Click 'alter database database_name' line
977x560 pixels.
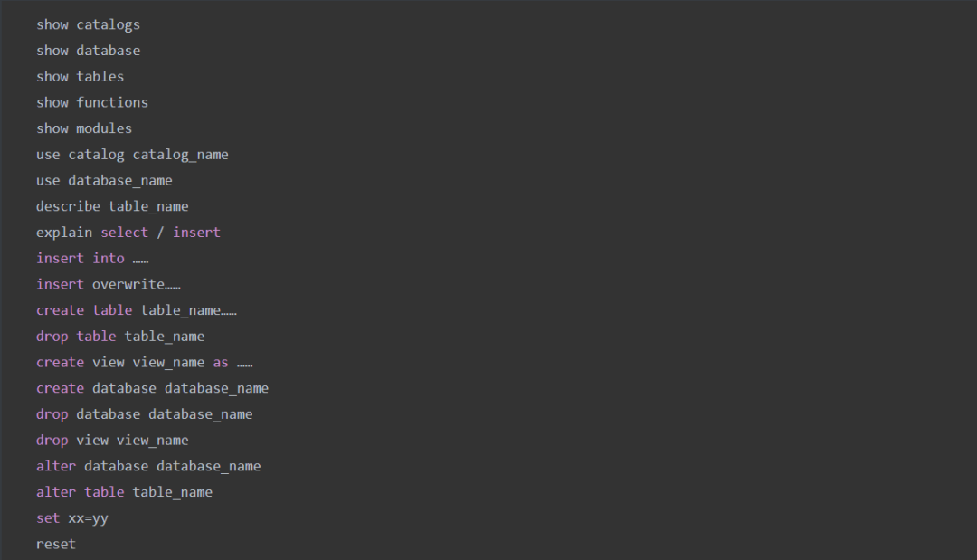(x=148, y=466)
